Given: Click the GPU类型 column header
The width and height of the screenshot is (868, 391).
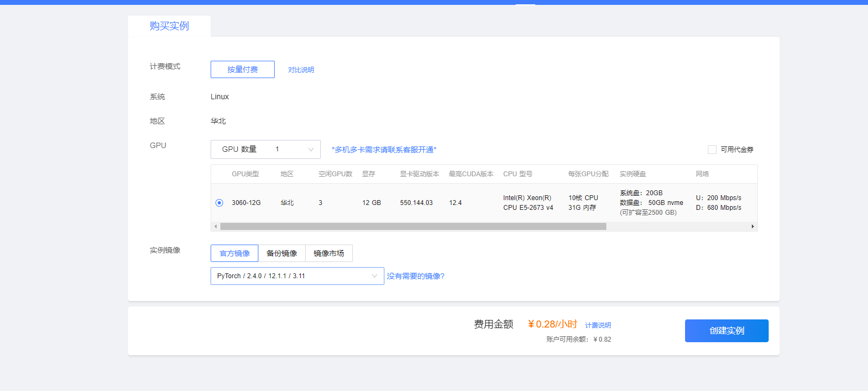Looking at the screenshot, I should pyautogui.click(x=245, y=174).
